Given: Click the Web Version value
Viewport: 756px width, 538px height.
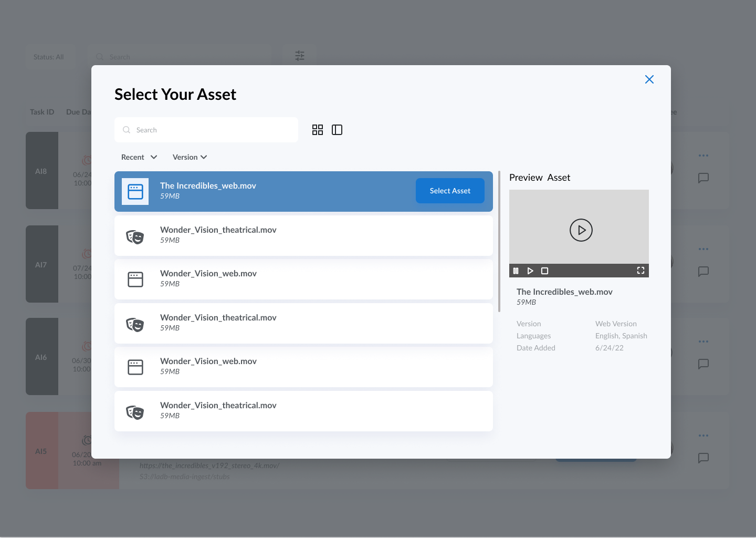Looking at the screenshot, I should click(x=616, y=324).
